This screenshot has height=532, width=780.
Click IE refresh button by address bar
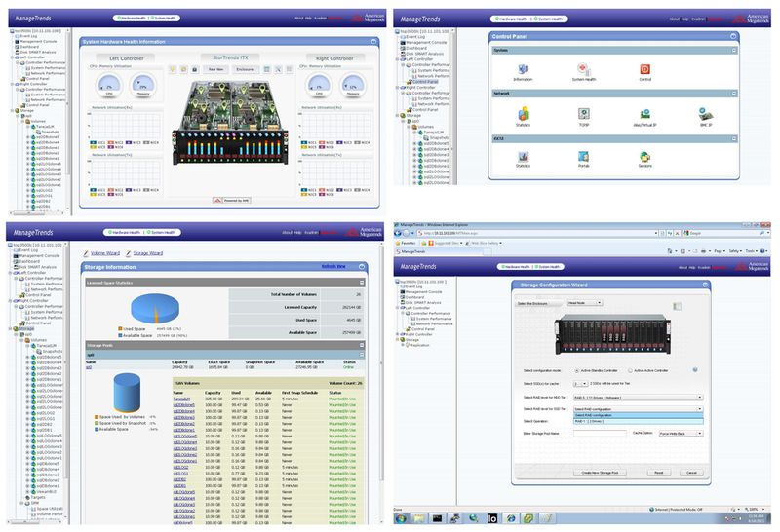(x=670, y=233)
